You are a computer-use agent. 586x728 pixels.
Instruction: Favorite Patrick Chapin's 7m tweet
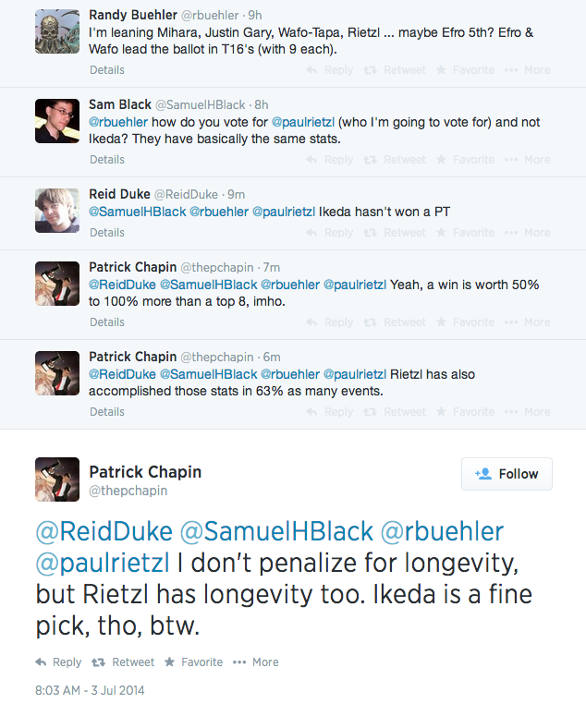point(465,322)
